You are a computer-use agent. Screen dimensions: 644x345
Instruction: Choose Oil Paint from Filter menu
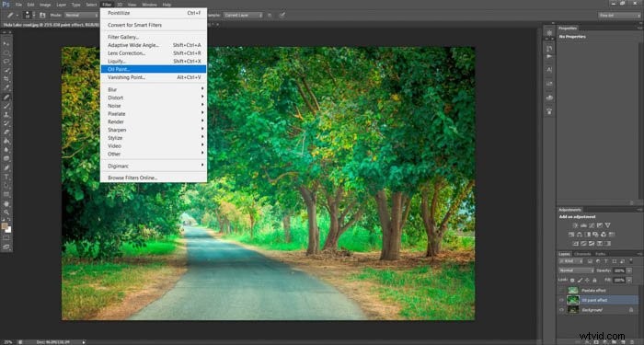[154, 69]
